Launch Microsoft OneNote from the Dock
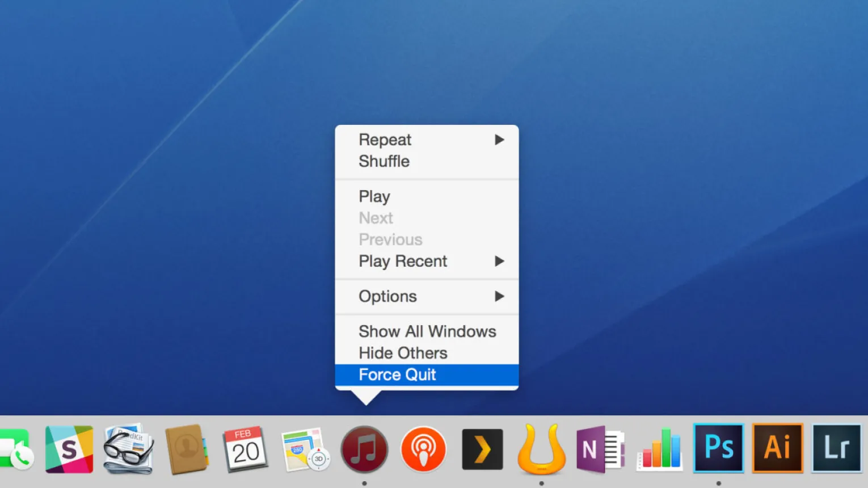This screenshot has width=868, height=488. [600, 449]
